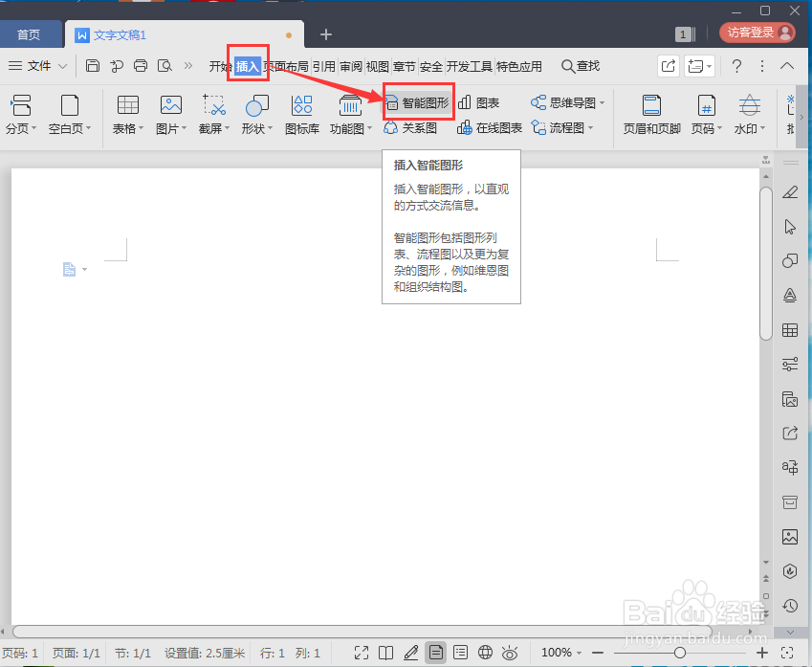Open the screenshot tool (截屏)

[x=214, y=115]
